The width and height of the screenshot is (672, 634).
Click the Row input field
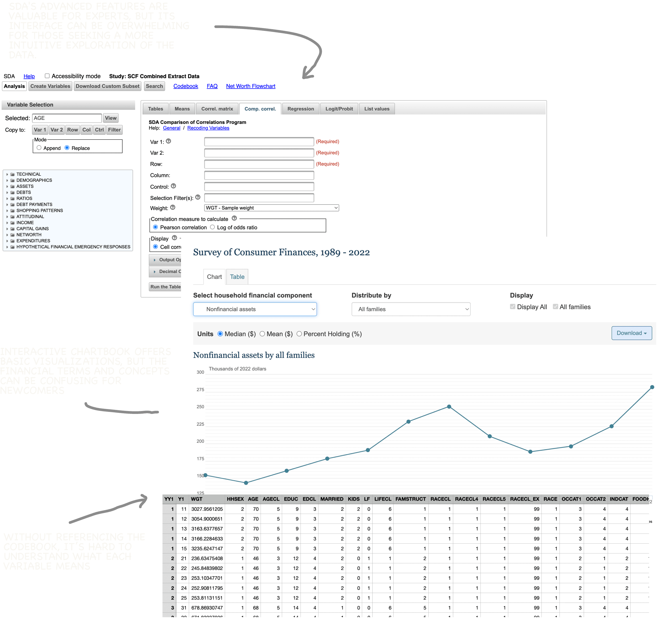coord(259,164)
